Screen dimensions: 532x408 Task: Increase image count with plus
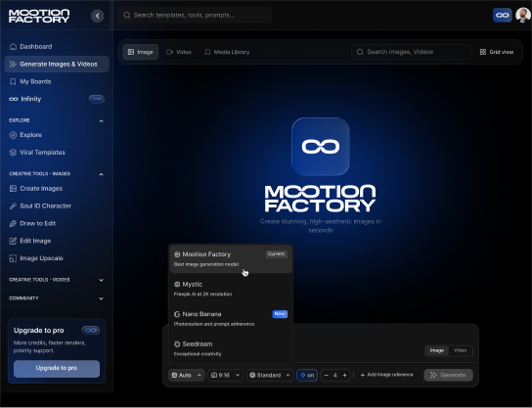pyautogui.click(x=344, y=375)
